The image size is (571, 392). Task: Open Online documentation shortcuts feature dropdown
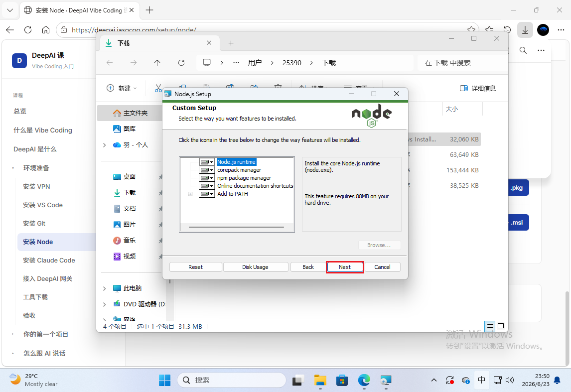click(207, 186)
